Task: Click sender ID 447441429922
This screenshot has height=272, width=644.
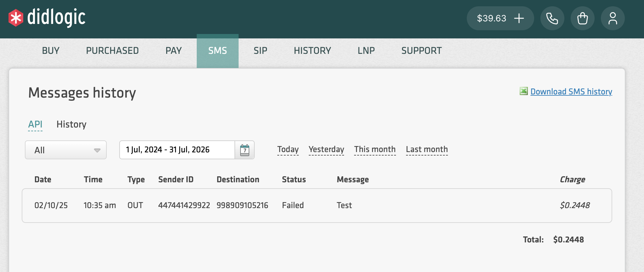Action: point(184,205)
